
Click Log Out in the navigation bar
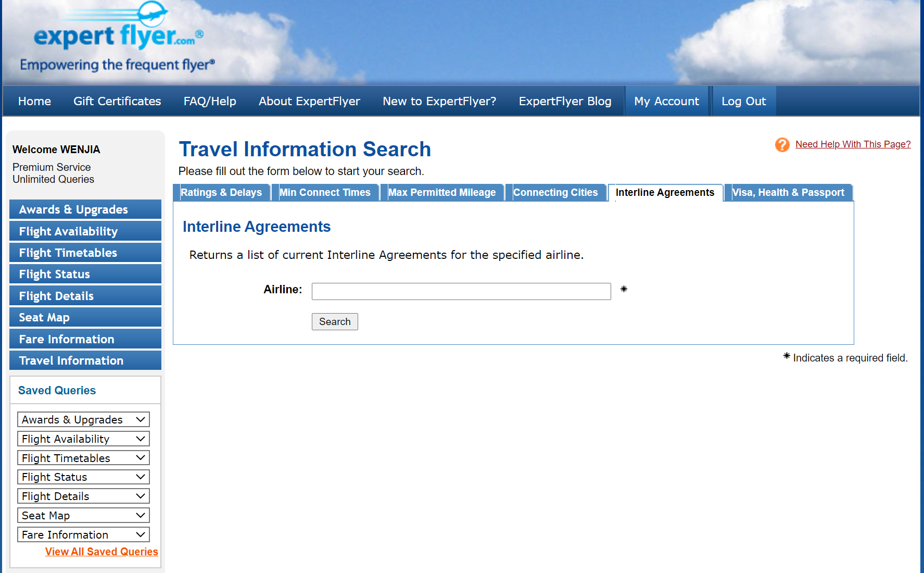(743, 101)
